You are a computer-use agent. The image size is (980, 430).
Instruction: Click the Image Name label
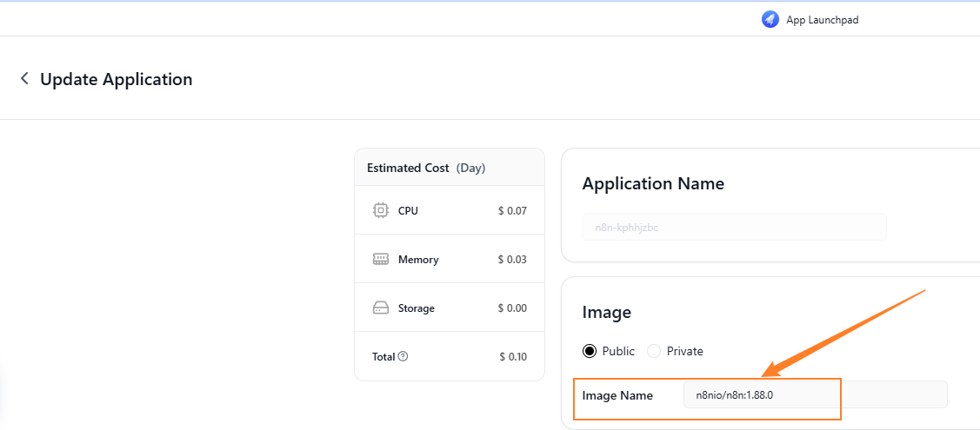click(617, 395)
